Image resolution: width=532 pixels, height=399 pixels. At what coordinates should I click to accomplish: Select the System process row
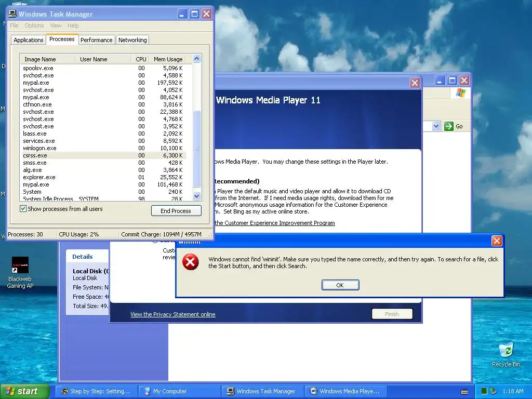point(103,192)
